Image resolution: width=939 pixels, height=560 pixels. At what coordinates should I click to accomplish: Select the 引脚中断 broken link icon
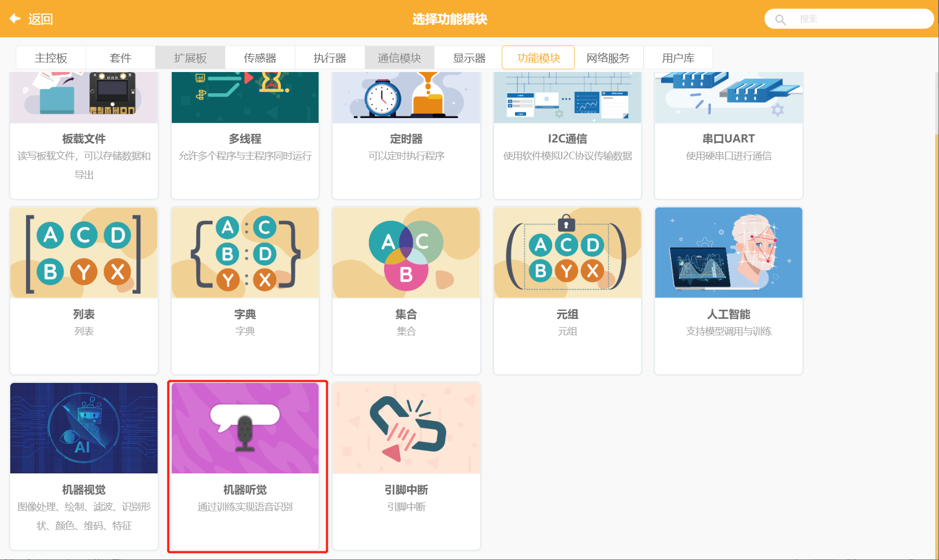pos(406,428)
